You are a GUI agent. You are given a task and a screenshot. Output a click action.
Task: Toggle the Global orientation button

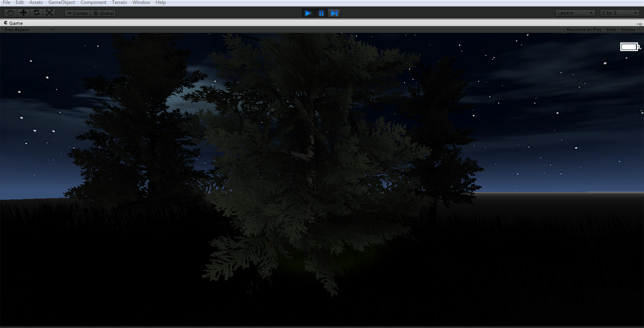[x=103, y=13]
